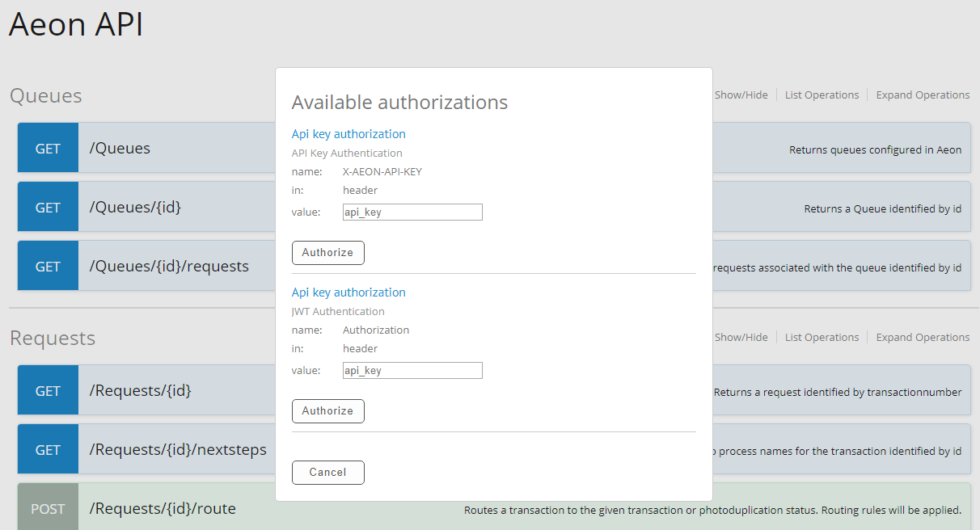Select the first Api key authorization heading
This screenshot has height=530, width=980.
[x=348, y=133]
